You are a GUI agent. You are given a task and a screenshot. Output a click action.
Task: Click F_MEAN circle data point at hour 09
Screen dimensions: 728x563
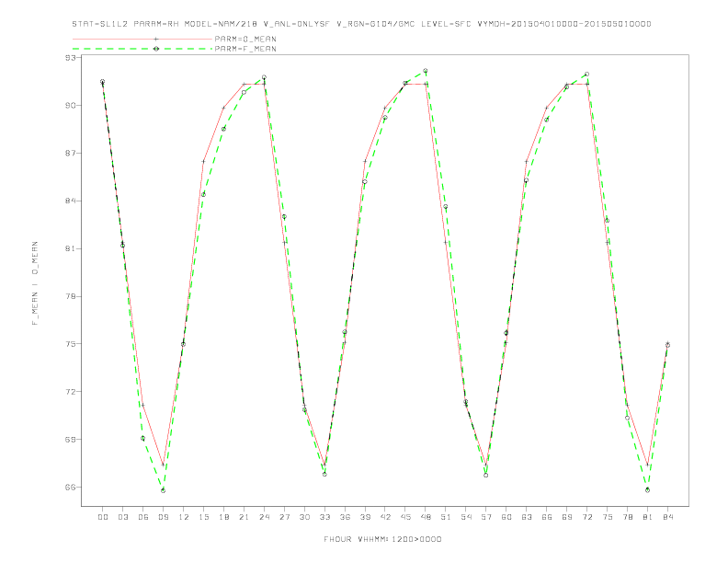click(x=163, y=490)
